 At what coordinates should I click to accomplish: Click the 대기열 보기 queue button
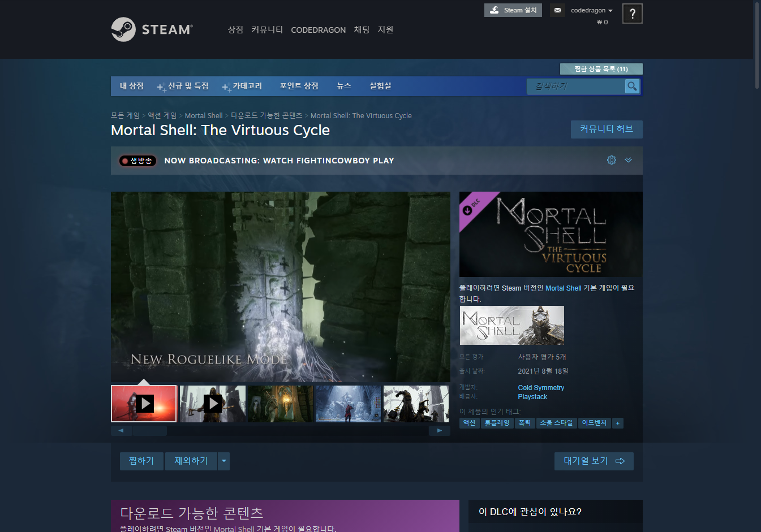tap(594, 461)
